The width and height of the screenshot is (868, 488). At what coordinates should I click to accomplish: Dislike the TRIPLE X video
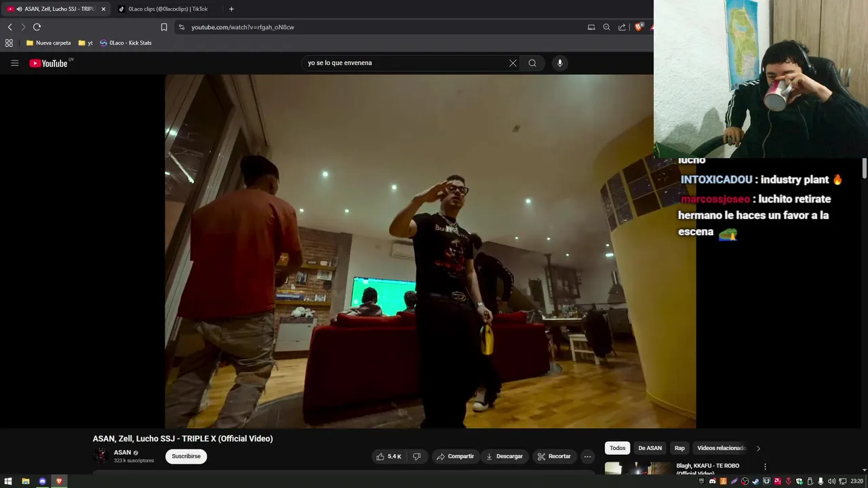point(417,457)
